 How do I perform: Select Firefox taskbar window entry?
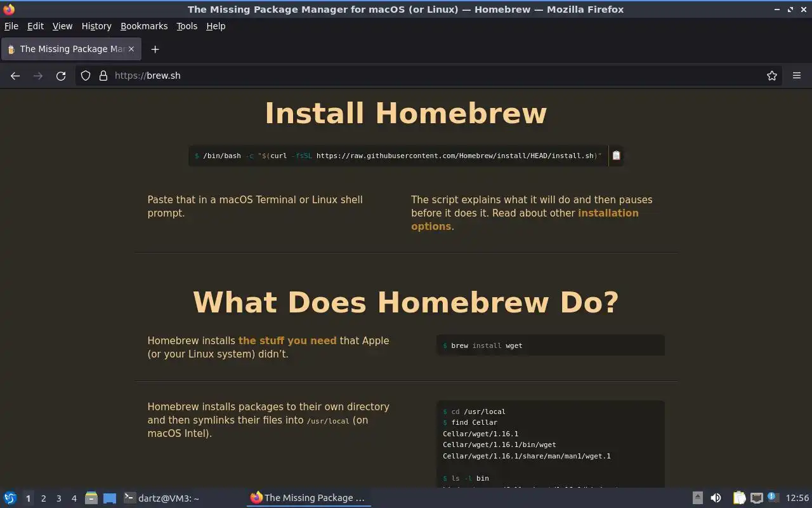pyautogui.click(x=308, y=498)
